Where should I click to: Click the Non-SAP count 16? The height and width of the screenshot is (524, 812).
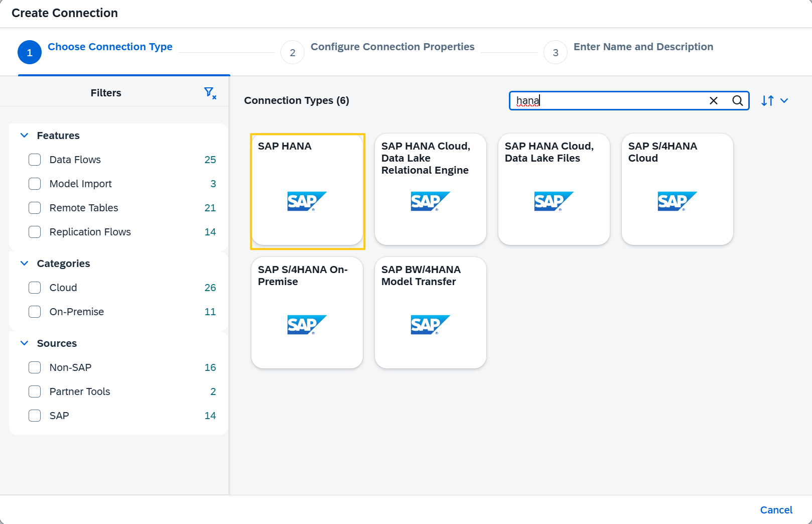pyautogui.click(x=210, y=367)
